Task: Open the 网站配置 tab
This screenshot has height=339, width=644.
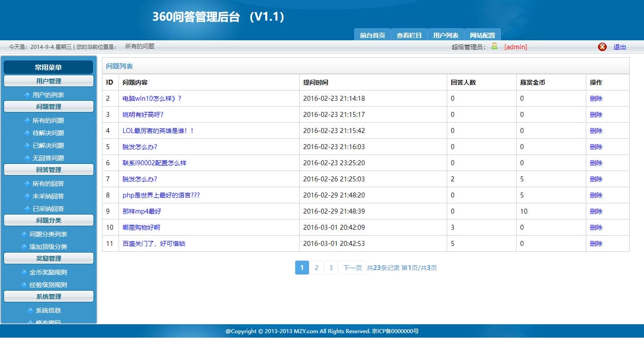Action: point(481,34)
